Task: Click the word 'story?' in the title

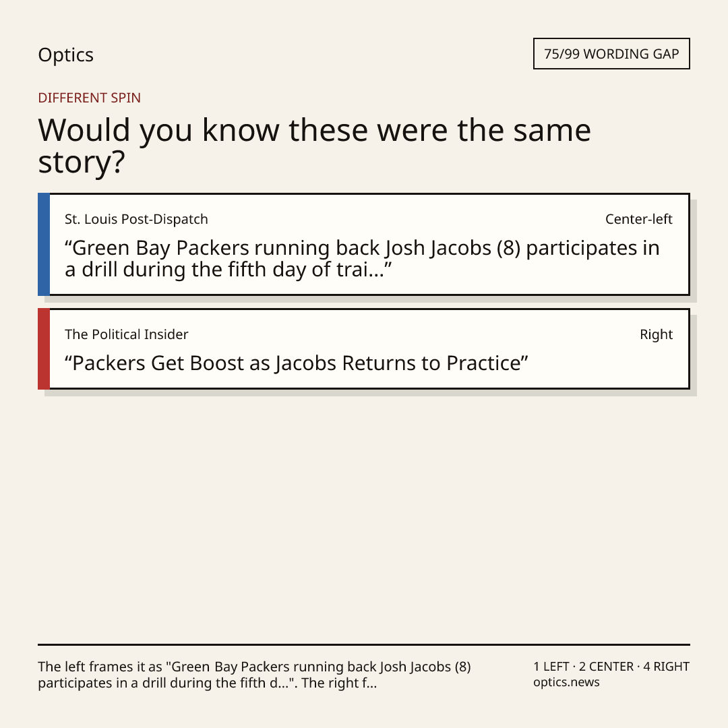Action: tap(82, 162)
